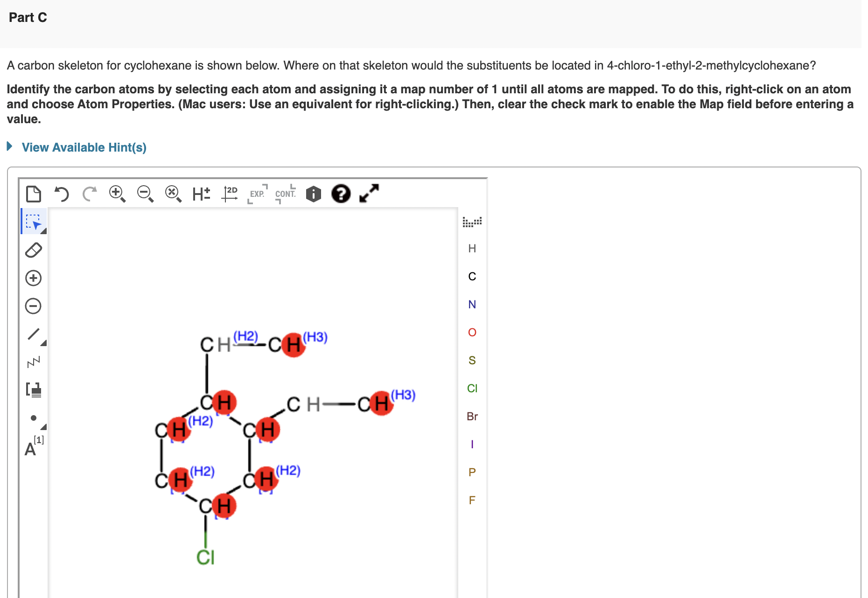Select Cl from the element palette
The width and height of the screenshot is (868, 598).
(472, 388)
